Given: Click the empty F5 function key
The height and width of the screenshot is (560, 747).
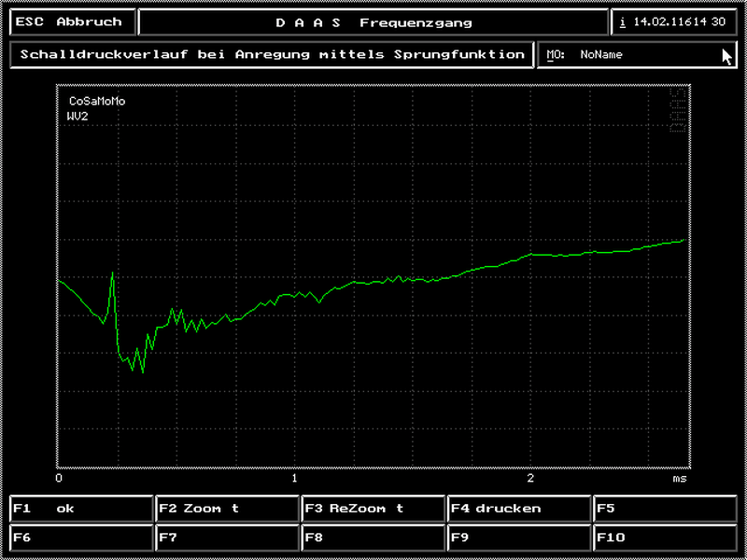Looking at the screenshot, I should (665, 509).
